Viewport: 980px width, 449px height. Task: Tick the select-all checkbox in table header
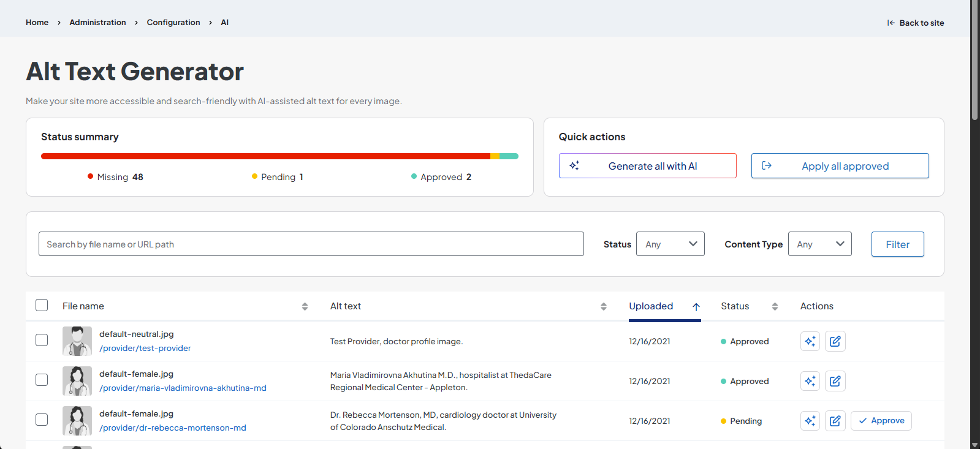pyautogui.click(x=42, y=305)
